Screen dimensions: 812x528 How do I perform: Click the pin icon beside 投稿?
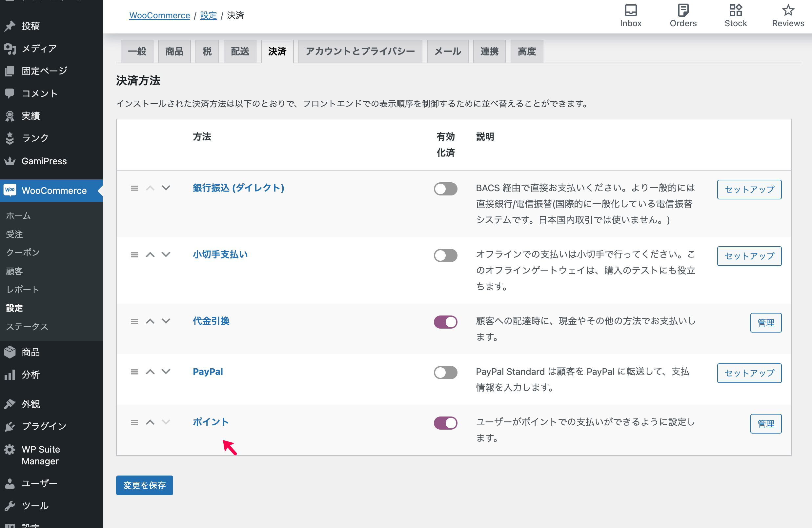(10, 26)
